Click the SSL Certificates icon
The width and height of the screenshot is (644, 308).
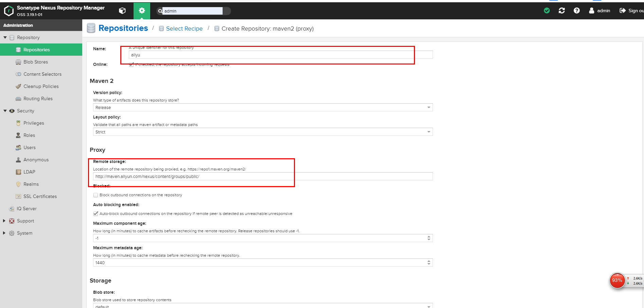click(x=18, y=196)
